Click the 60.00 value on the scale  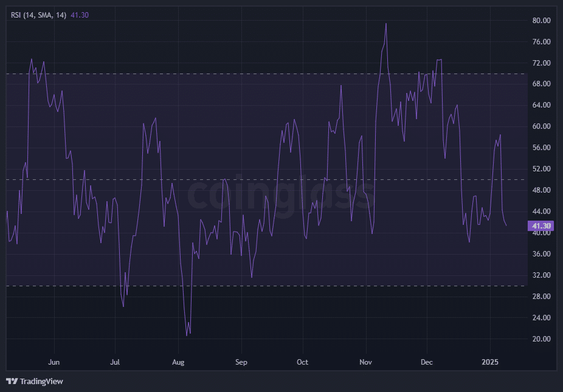click(541, 126)
